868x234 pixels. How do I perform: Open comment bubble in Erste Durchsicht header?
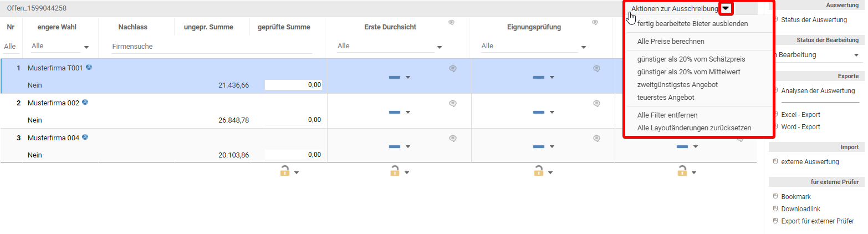452,23
